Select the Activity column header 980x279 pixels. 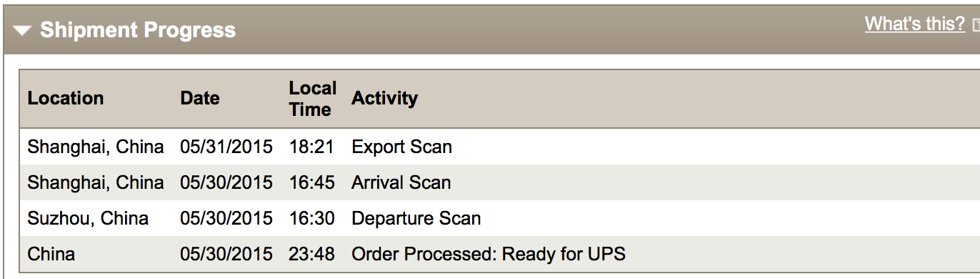(385, 98)
